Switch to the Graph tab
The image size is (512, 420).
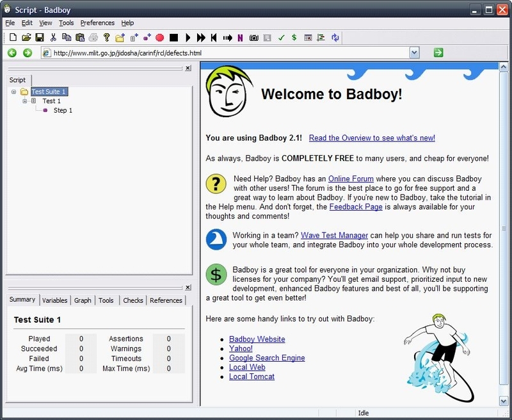83,300
